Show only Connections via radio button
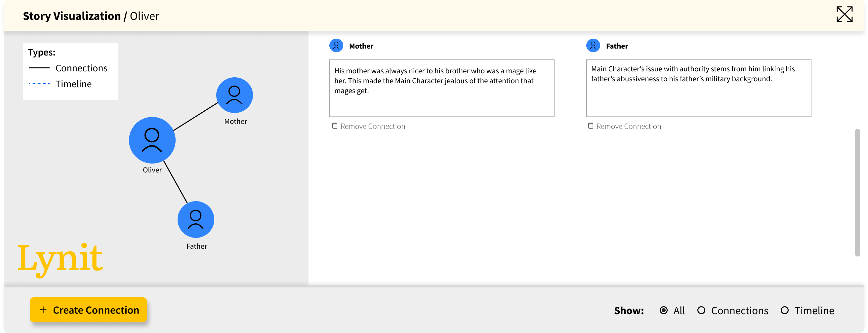Viewport: 868px width, 333px height. pos(701,311)
